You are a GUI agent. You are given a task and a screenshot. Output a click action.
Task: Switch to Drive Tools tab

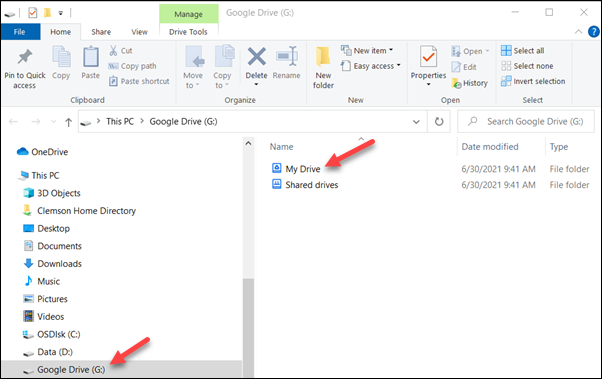[188, 32]
